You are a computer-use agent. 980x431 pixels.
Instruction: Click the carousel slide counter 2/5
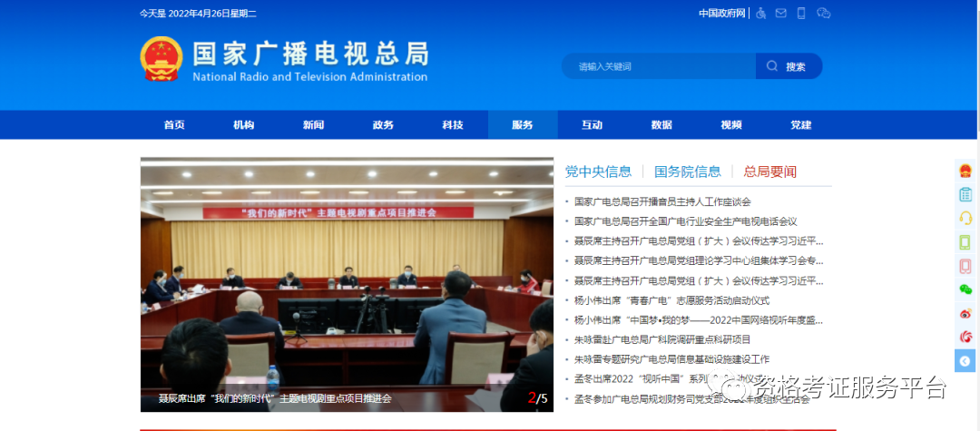(x=537, y=398)
